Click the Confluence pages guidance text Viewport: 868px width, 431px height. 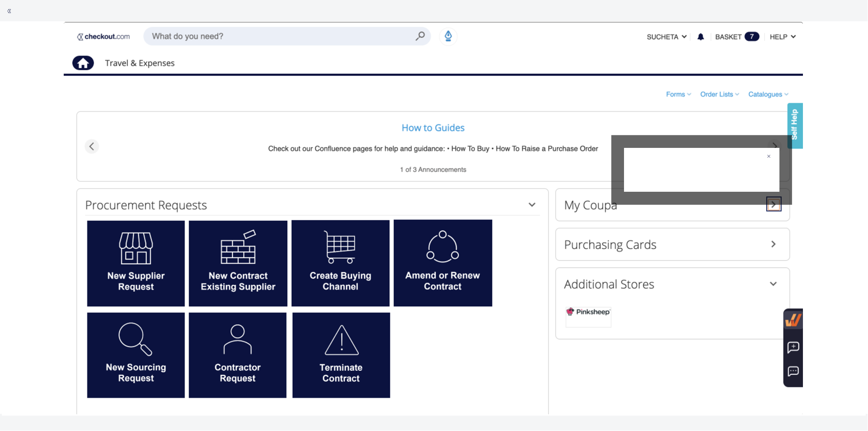pyautogui.click(x=433, y=149)
